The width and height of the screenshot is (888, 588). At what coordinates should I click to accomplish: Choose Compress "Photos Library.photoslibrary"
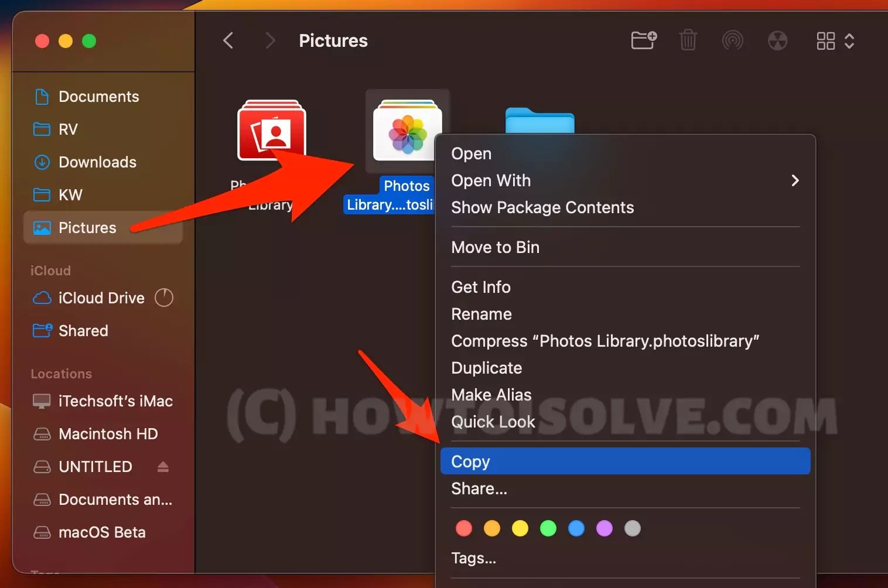tap(605, 341)
